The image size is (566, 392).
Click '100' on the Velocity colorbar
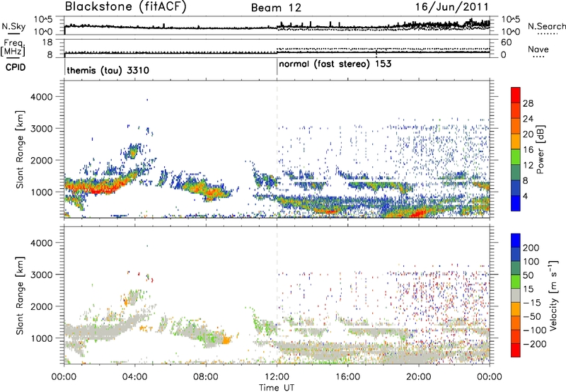[531, 261]
